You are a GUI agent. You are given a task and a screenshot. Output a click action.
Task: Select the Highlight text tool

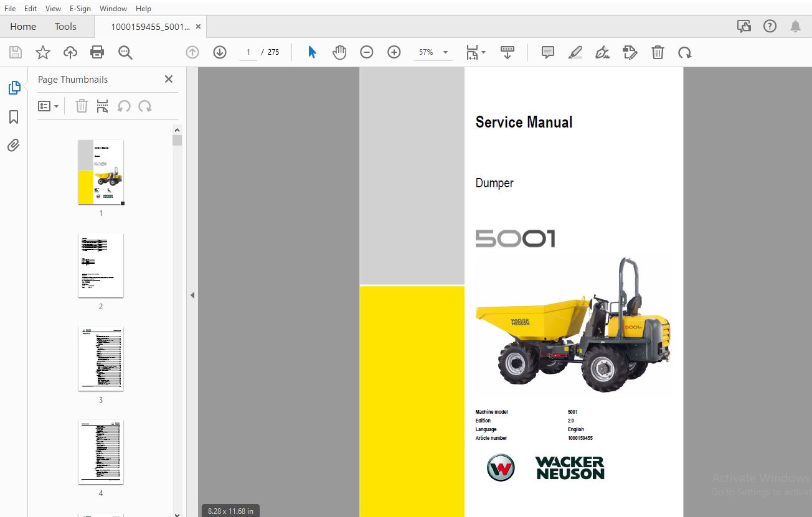[575, 53]
